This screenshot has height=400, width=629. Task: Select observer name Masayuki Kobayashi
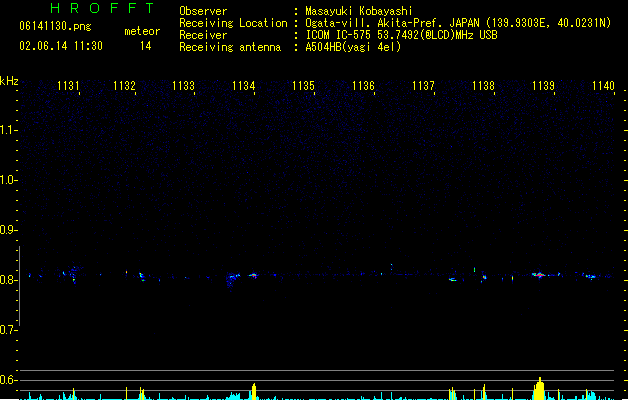click(x=359, y=11)
